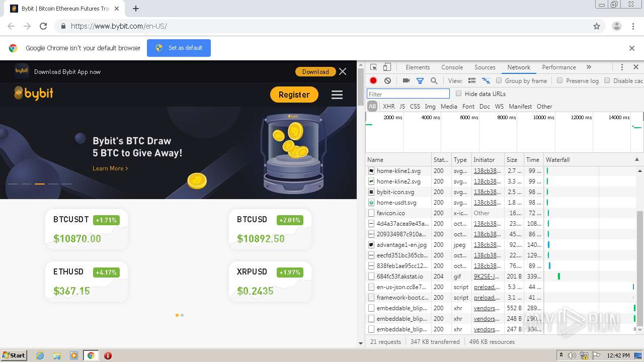Click the Register button

pos(294,95)
